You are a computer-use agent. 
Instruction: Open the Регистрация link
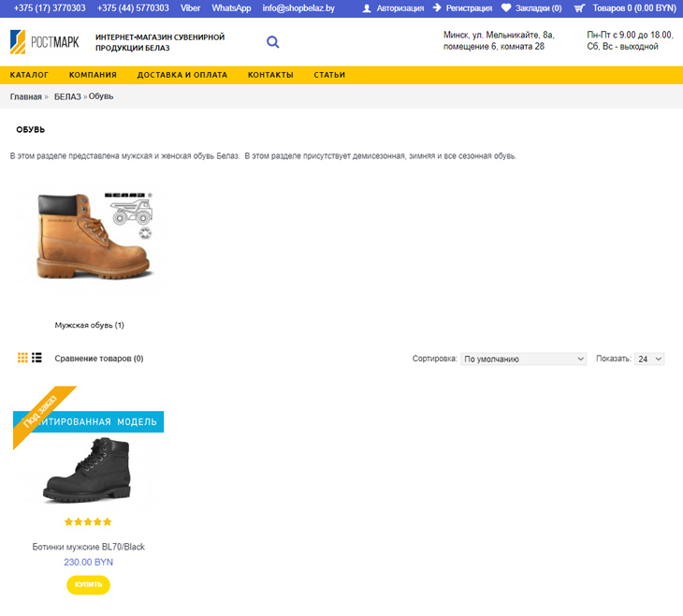pyautogui.click(x=469, y=8)
